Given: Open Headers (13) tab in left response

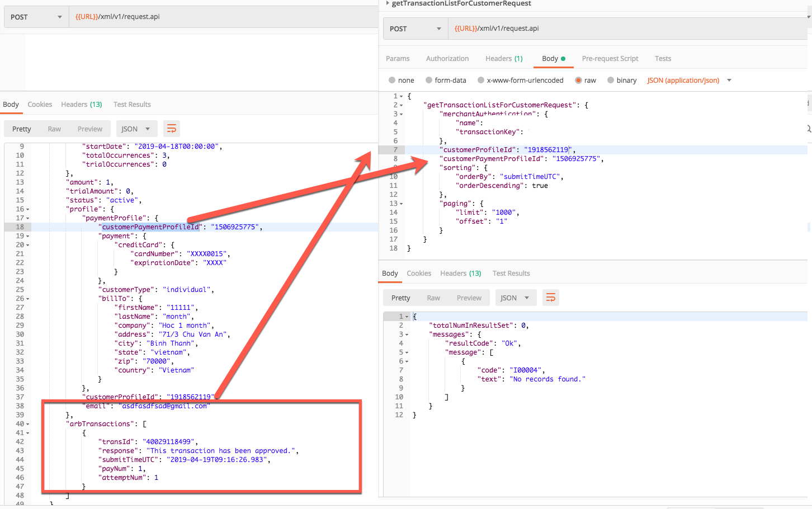Looking at the screenshot, I should tap(82, 105).
